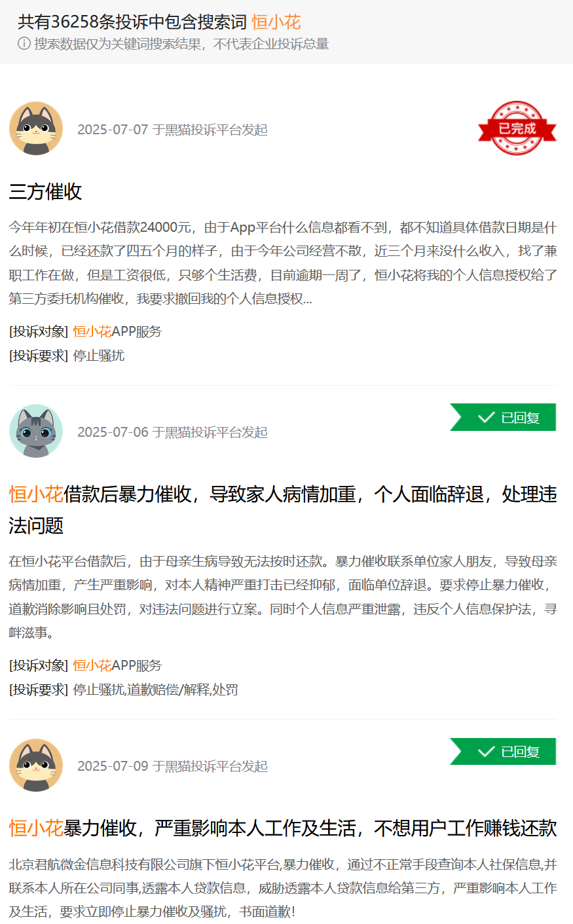573x924 pixels.
Task: Open the cat avatar of third complaint
Action: pos(36,765)
